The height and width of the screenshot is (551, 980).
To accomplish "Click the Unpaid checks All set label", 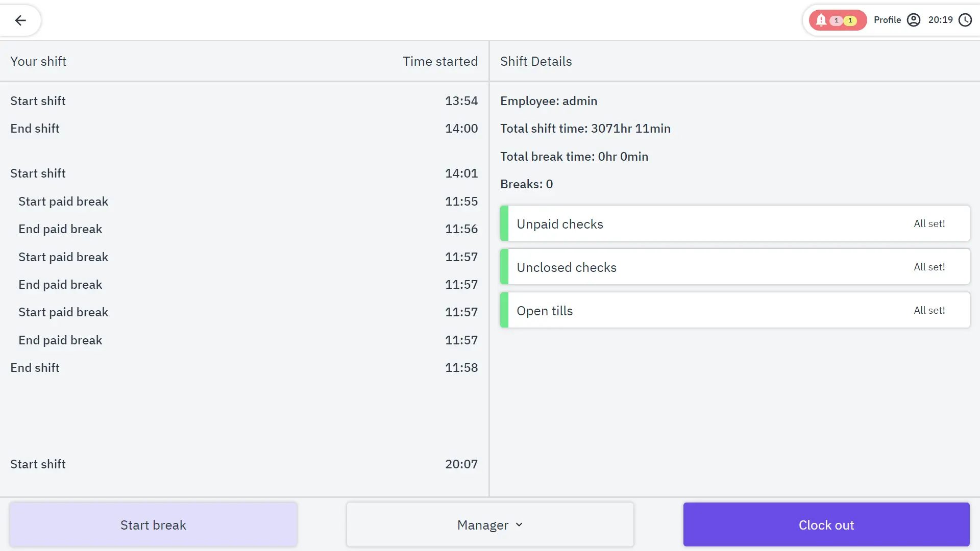I will click(x=929, y=223).
